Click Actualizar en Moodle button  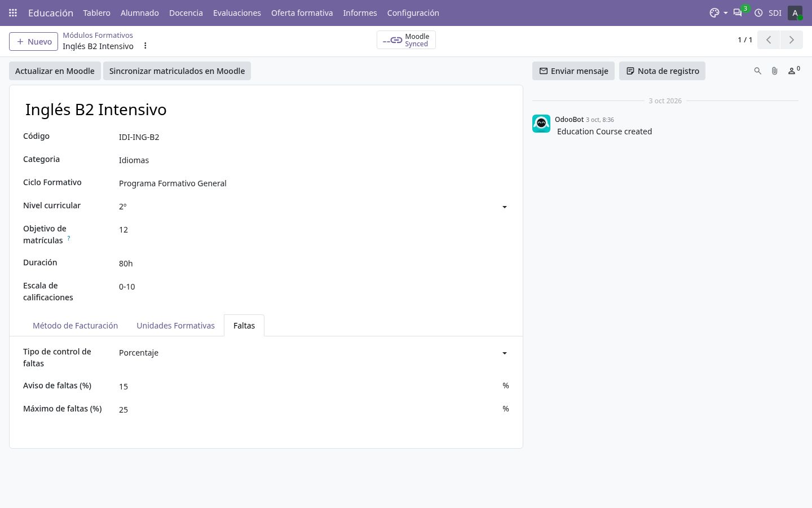click(55, 71)
